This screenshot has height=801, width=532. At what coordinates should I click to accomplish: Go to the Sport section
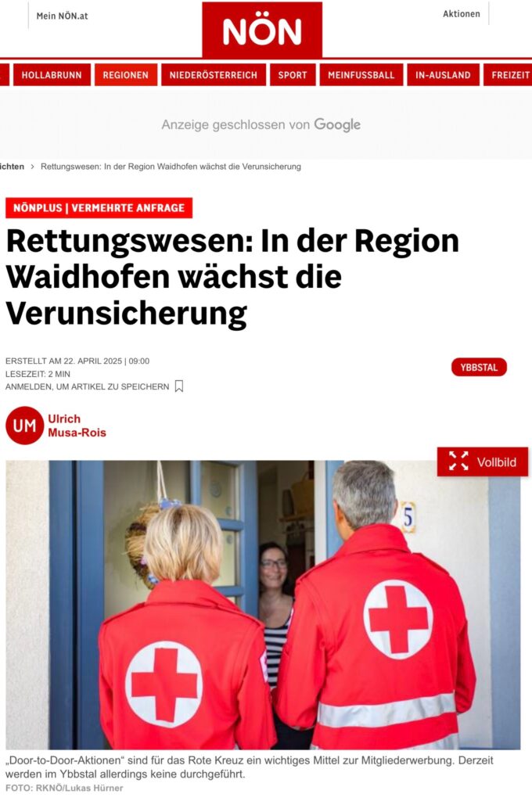click(x=293, y=74)
